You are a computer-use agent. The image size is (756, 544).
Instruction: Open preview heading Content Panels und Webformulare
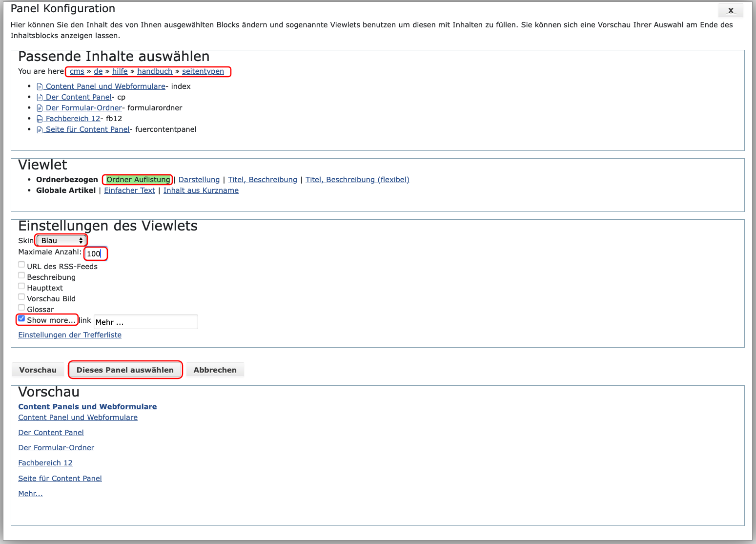click(x=87, y=407)
